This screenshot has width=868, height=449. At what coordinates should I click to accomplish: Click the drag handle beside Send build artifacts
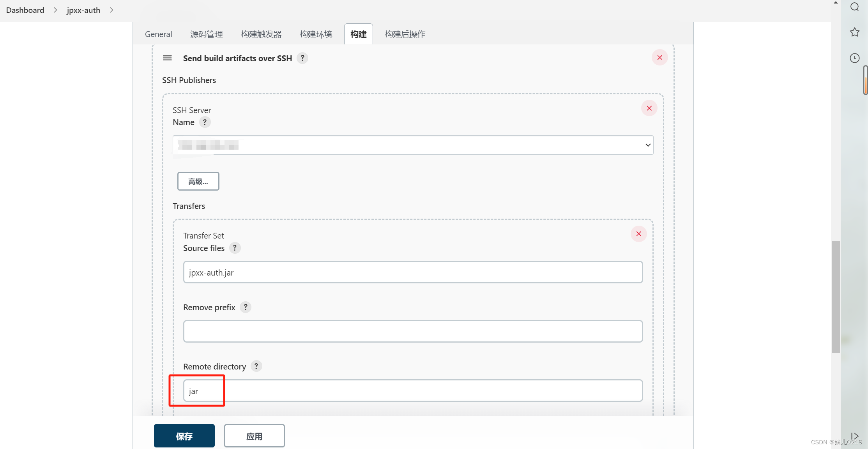[x=167, y=58]
